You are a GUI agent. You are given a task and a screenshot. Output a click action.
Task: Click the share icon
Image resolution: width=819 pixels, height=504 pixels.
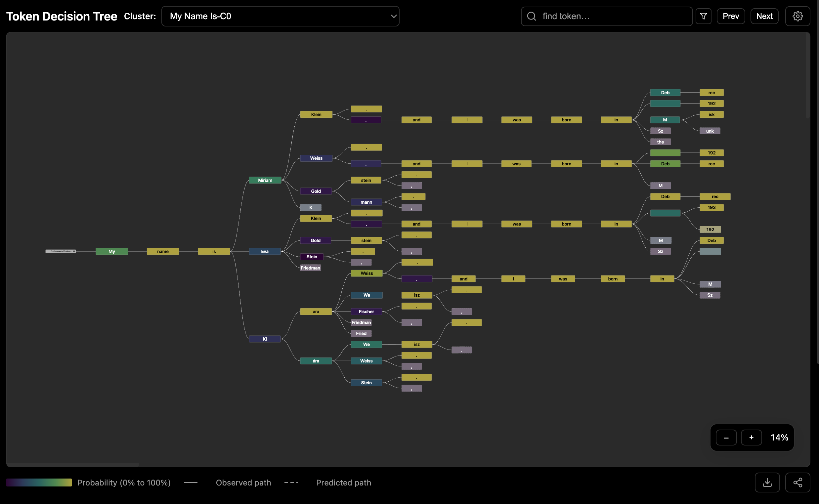click(x=797, y=482)
